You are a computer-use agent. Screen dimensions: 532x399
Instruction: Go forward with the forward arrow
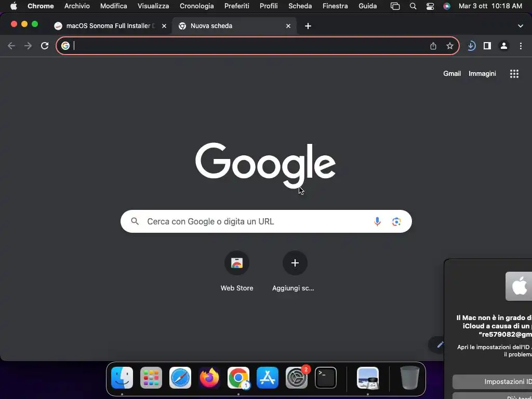[x=28, y=46]
